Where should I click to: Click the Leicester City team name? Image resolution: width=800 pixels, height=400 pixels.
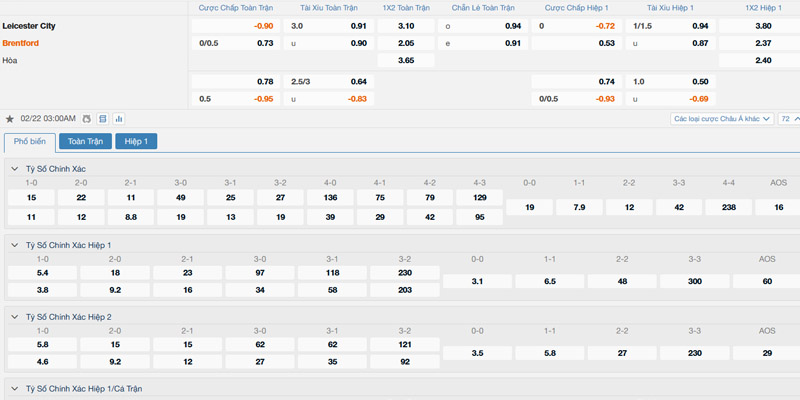[x=29, y=26]
